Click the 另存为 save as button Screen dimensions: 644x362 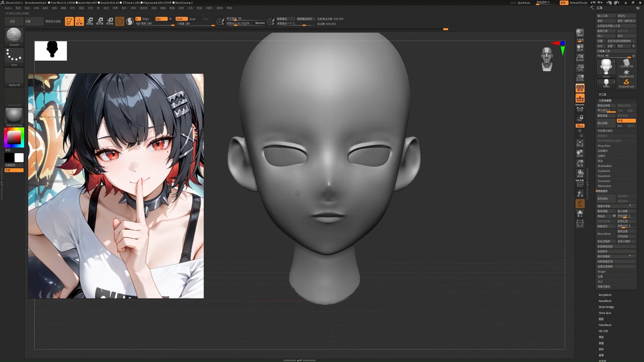[x=626, y=16]
